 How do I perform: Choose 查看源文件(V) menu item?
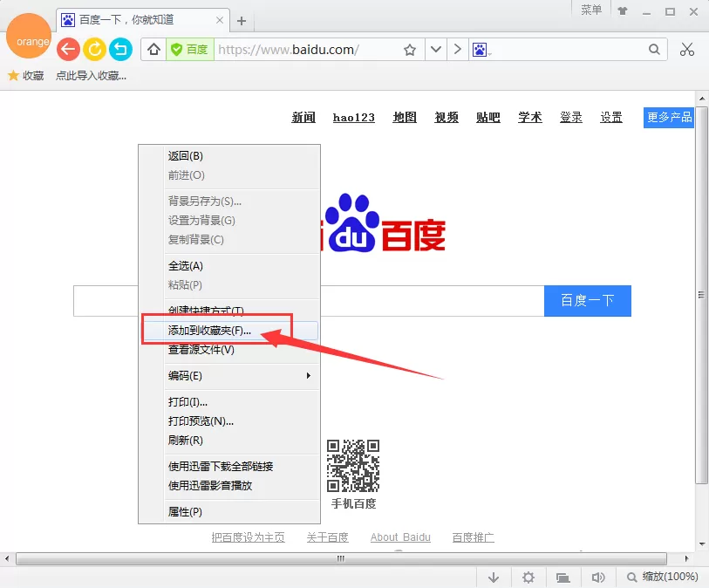coord(229,350)
